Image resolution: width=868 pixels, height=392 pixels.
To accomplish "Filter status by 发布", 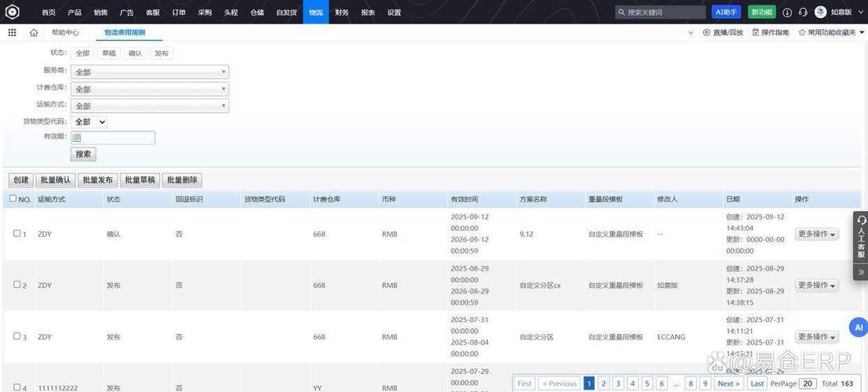I will pyautogui.click(x=161, y=54).
